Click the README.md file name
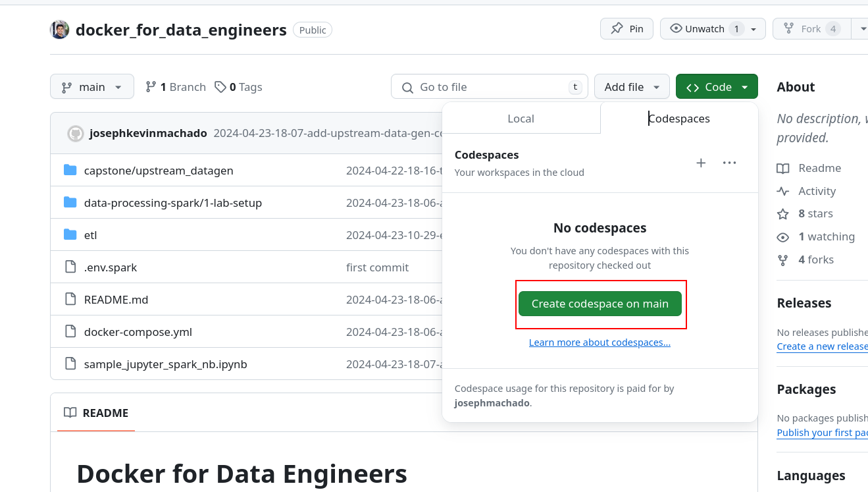The image size is (868, 492). (x=116, y=300)
